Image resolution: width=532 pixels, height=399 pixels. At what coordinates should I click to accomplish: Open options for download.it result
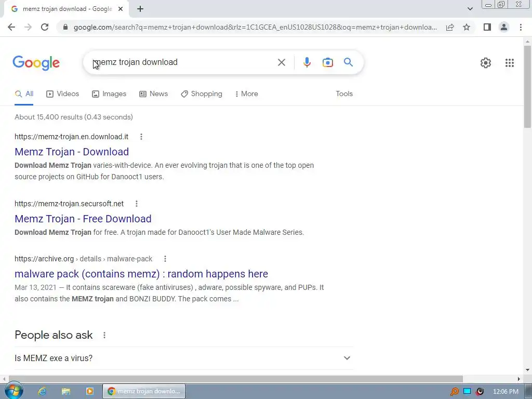point(141,137)
